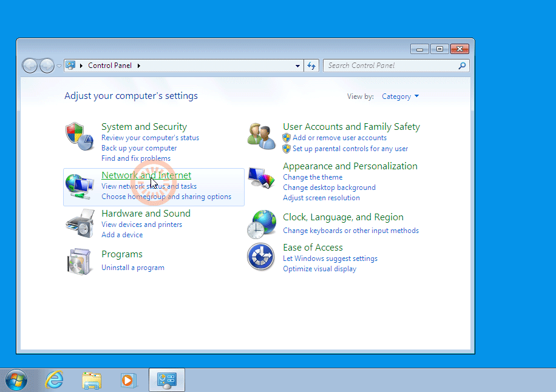Click the search magnifier icon

tap(462, 66)
